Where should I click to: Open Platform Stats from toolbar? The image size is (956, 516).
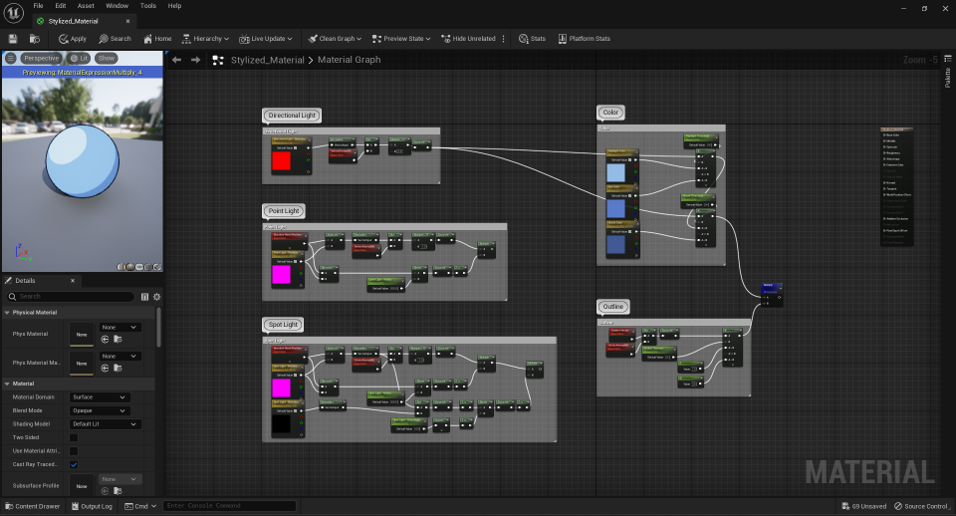pos(584,39)
